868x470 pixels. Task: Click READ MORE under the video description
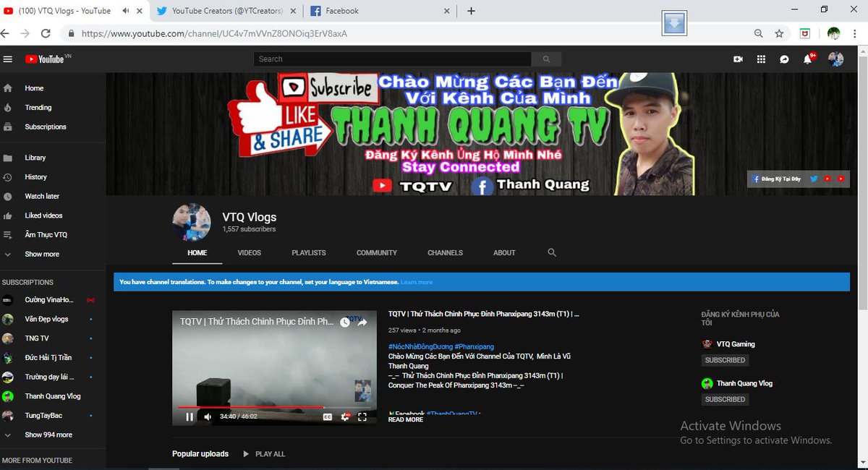point(406,419)
